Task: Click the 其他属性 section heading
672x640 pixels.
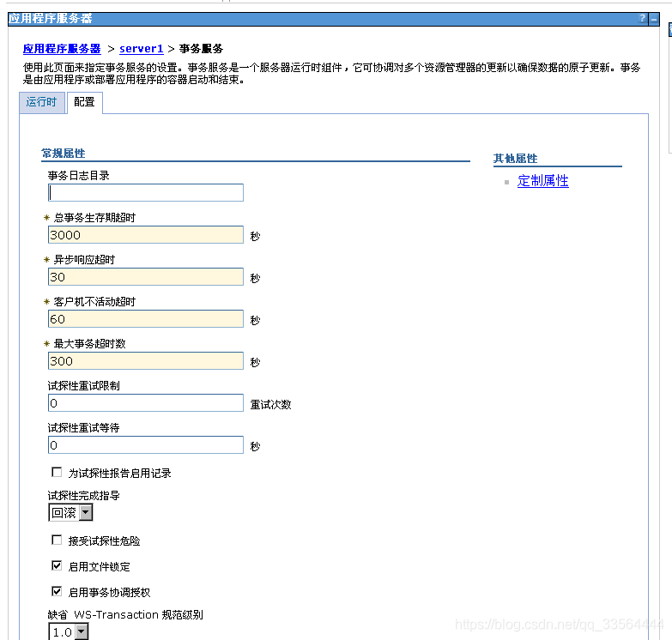Action: (515, 159)
